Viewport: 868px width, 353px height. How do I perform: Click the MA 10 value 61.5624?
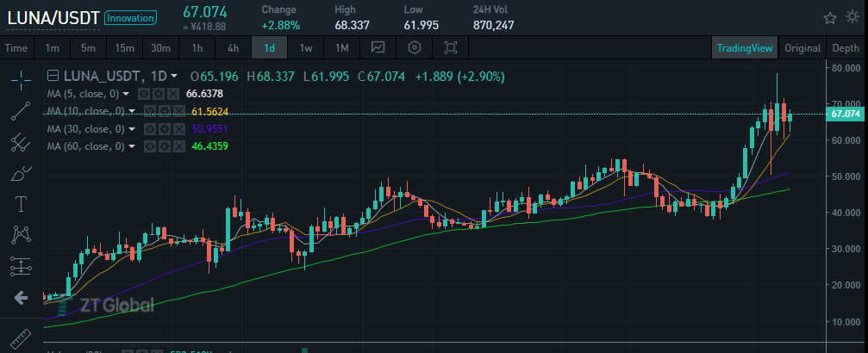click(209, 111)
